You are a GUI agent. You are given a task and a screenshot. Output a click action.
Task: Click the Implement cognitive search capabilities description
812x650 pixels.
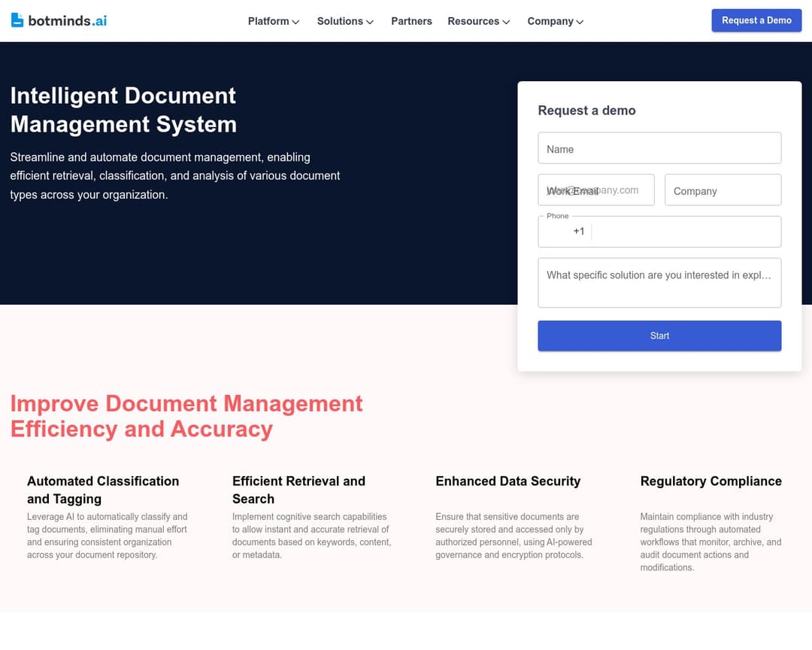coord(311,536)
